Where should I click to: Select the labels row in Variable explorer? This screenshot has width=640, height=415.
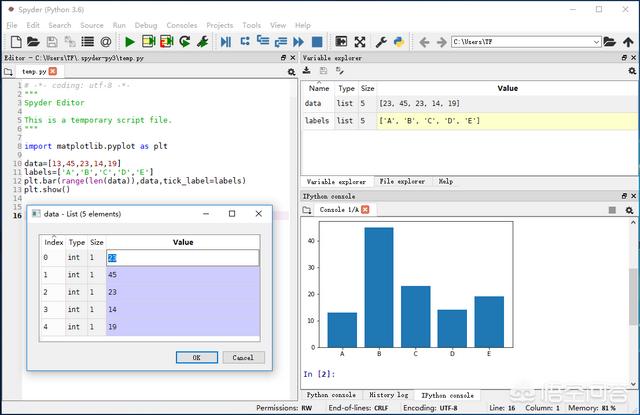point(469,121)
